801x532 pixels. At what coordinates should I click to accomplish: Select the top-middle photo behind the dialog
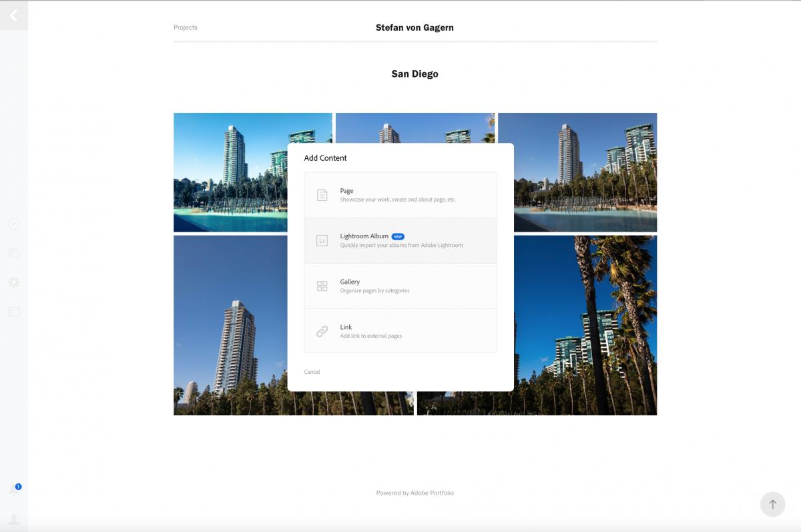point(415,127)
